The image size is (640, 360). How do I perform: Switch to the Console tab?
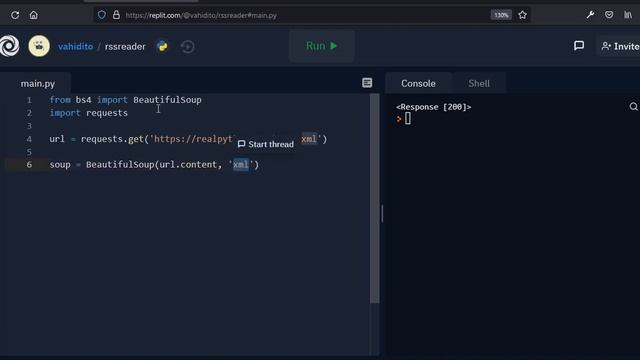(x=418, y=83)
